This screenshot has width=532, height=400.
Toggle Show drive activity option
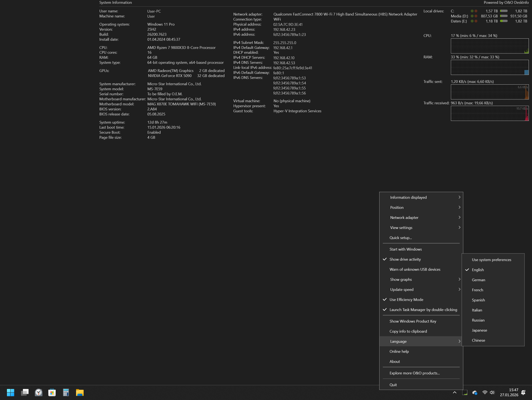click(405, 259)
